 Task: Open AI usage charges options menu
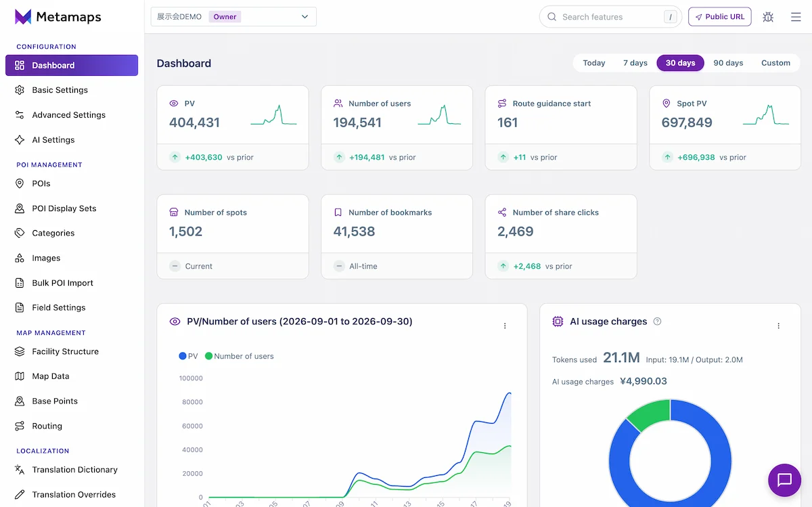click(x=778, y=326)
